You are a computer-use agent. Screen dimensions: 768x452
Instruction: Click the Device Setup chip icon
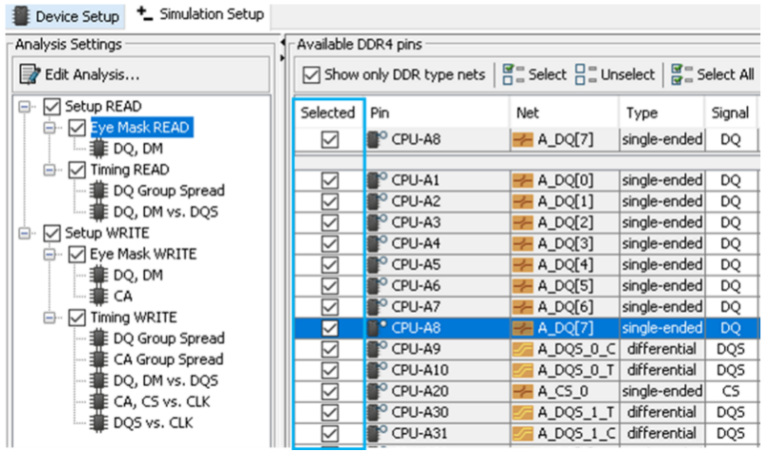click(x=21, y=16)
